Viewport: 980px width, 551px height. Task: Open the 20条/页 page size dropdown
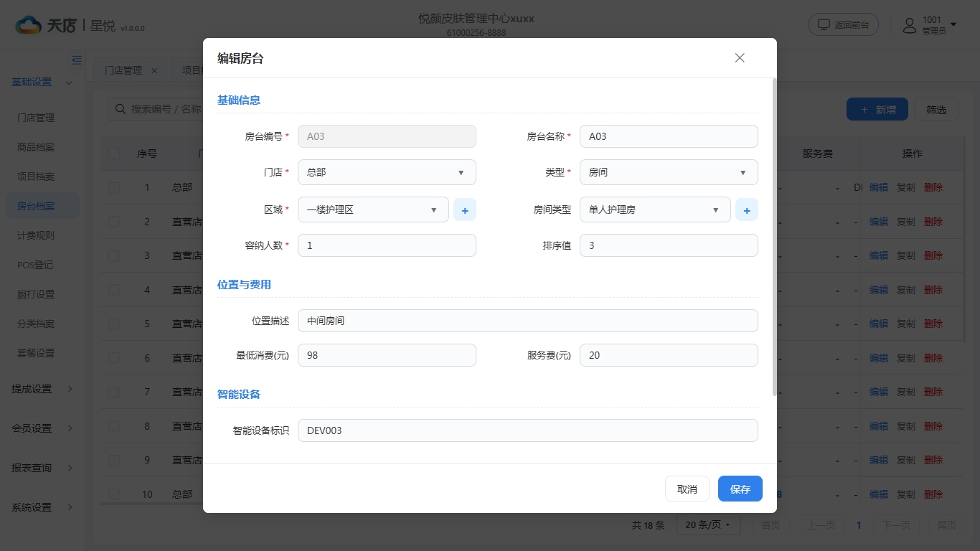pyautogui.click(x=708, y=525)
